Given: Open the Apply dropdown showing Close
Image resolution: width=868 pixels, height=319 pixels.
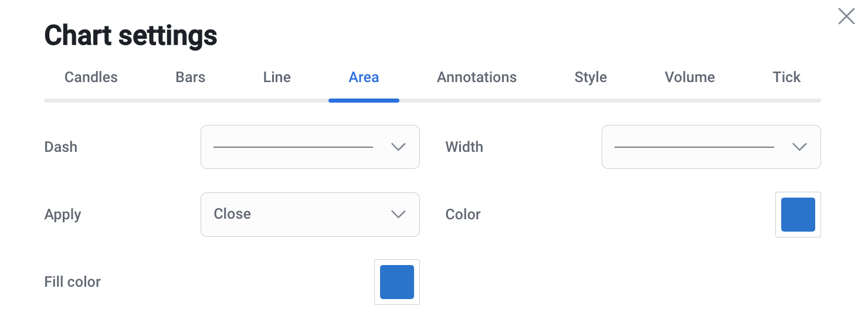Looking at the screenshot, I should click(293, 215).
